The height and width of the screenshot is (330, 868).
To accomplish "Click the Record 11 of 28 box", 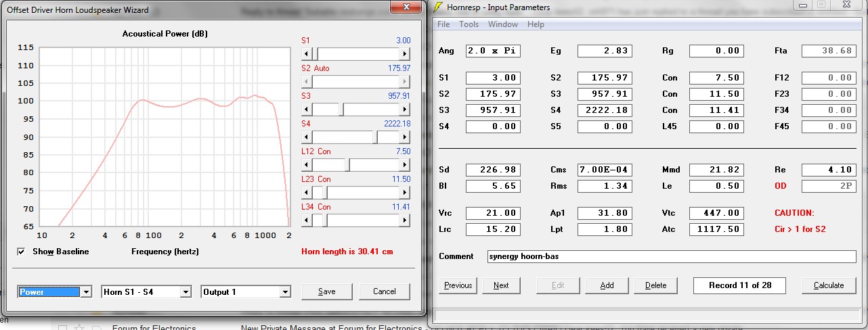I will point(739,285).
